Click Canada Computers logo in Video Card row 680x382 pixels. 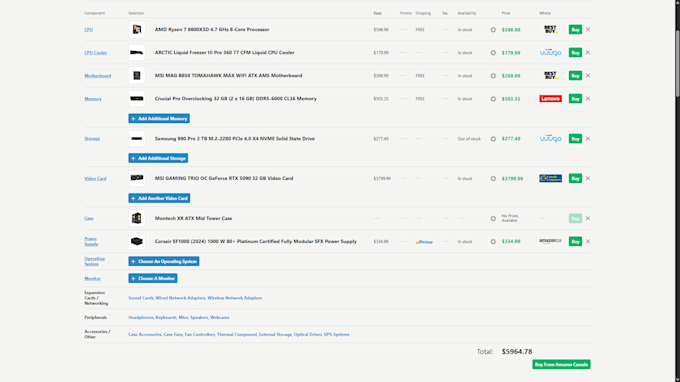point(550,178)
